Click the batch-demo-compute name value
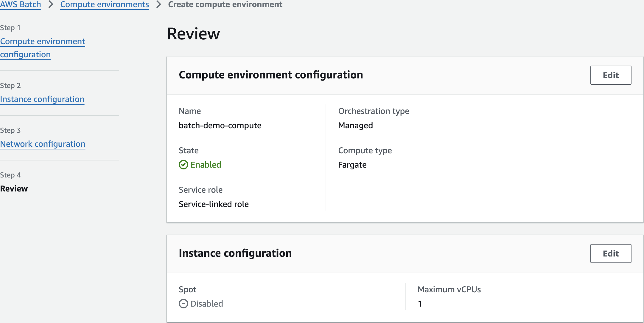The height and width of the screenshot is (323, 644). tap(220, 125)
